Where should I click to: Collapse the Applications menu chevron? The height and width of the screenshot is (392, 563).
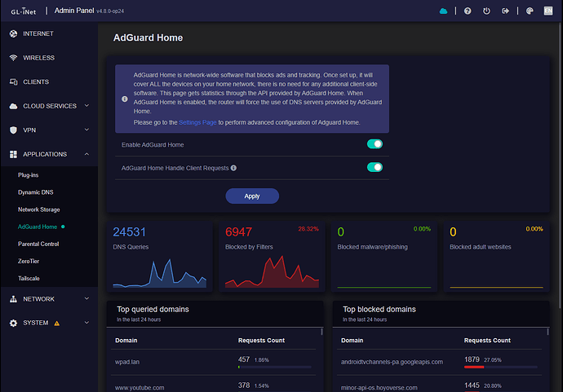tap(86, 154)
